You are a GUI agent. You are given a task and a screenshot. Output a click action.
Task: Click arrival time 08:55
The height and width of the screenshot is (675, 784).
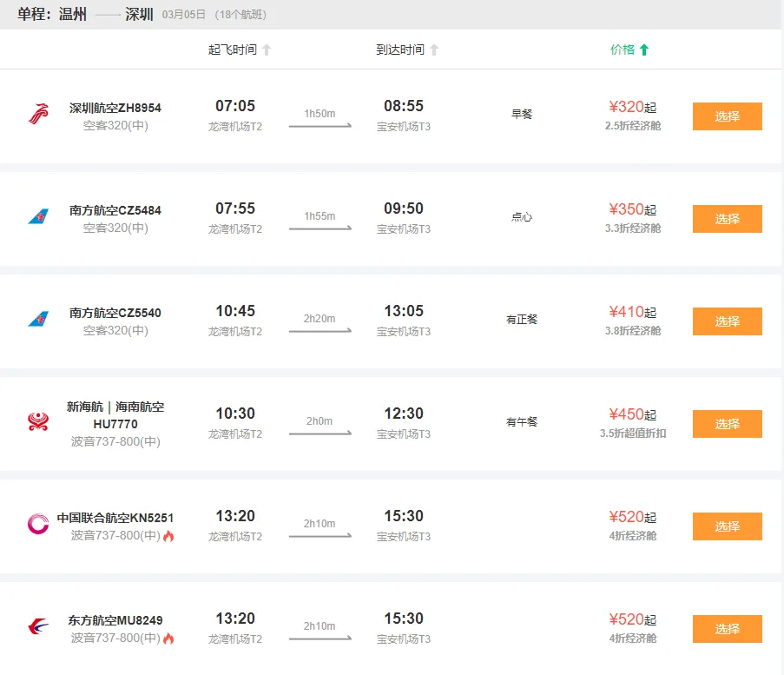404,106
